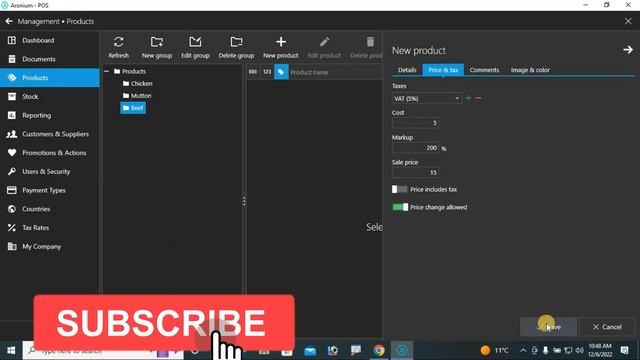
Task: Open the Reporting section
Action: tap(49, 115)
